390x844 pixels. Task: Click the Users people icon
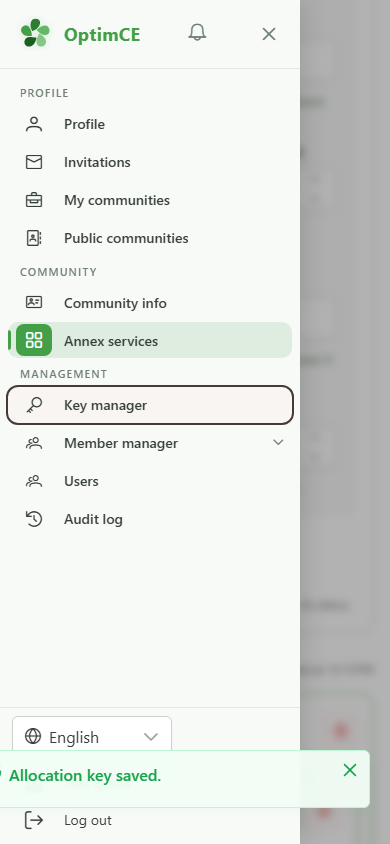[x=34, y=481]
